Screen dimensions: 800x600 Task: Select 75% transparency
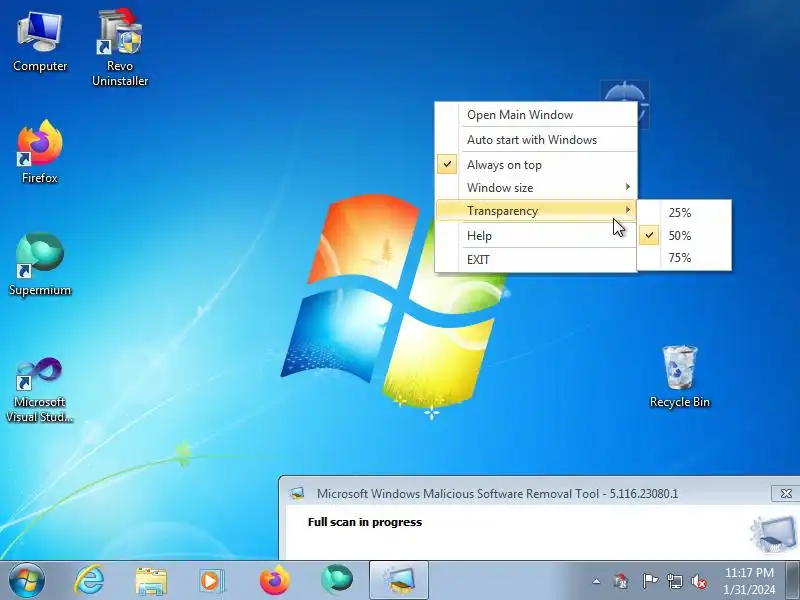coord(684,258)
